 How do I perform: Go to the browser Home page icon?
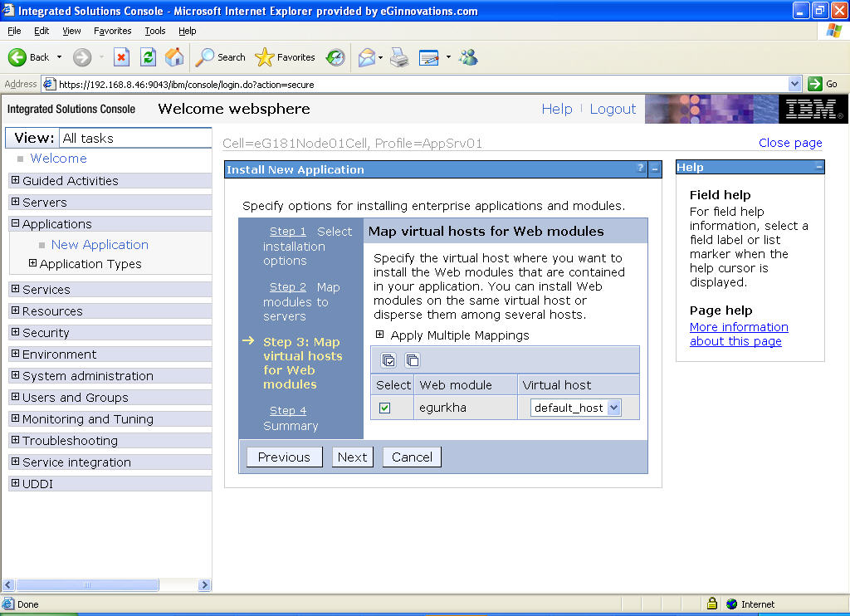174,57
